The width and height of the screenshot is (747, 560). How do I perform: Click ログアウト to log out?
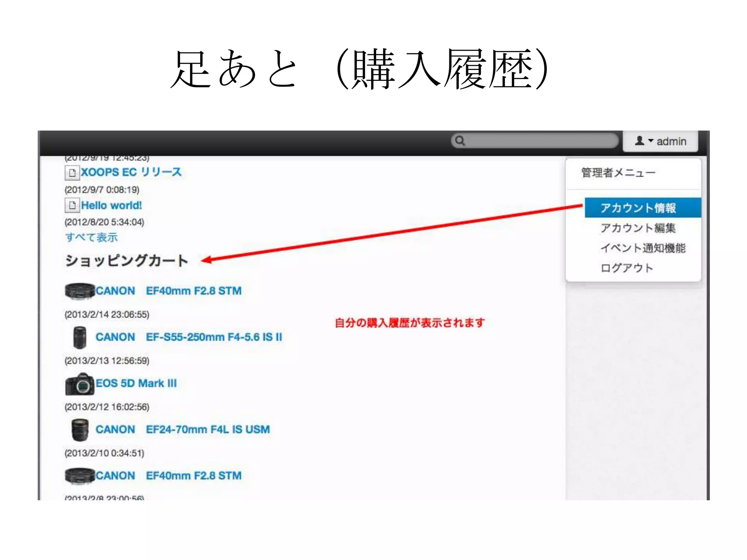pos(627,268)
